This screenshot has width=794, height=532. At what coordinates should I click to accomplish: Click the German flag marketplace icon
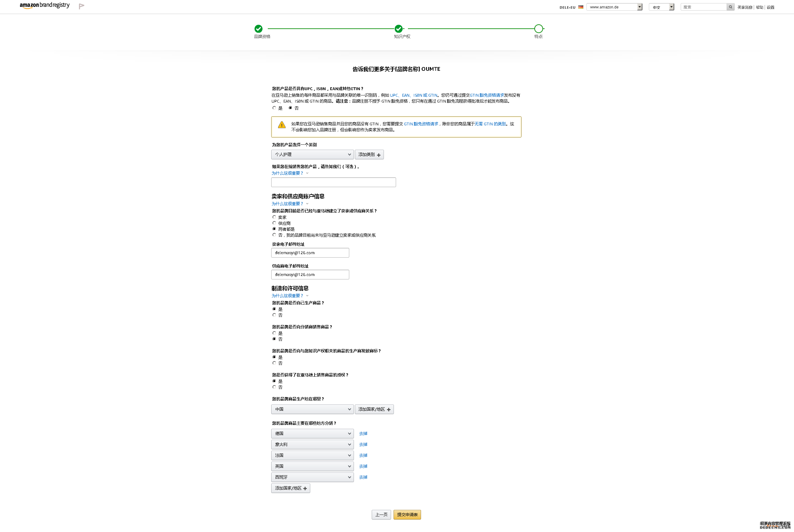tap(581, 7)
